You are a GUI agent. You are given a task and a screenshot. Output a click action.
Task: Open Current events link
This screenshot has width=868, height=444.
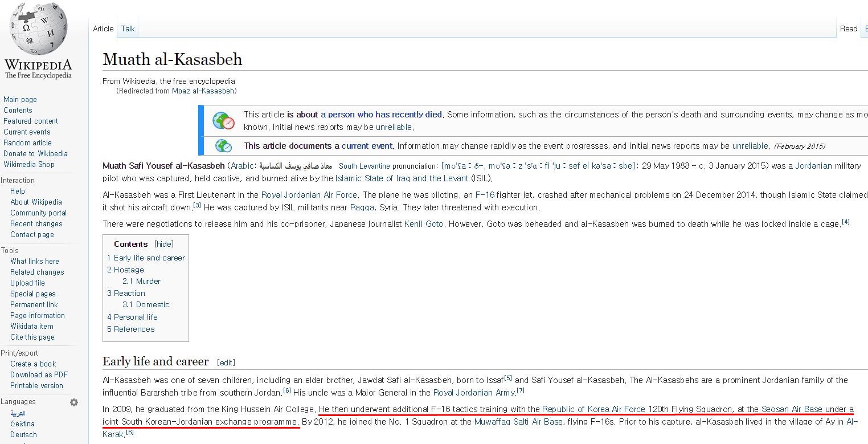[x=27, y=132]
